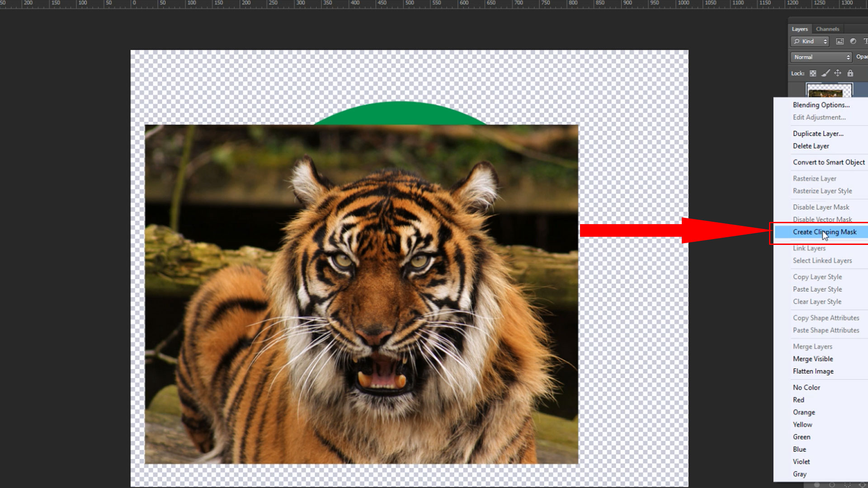Filter layers by type layer icon

click(865, 41)
